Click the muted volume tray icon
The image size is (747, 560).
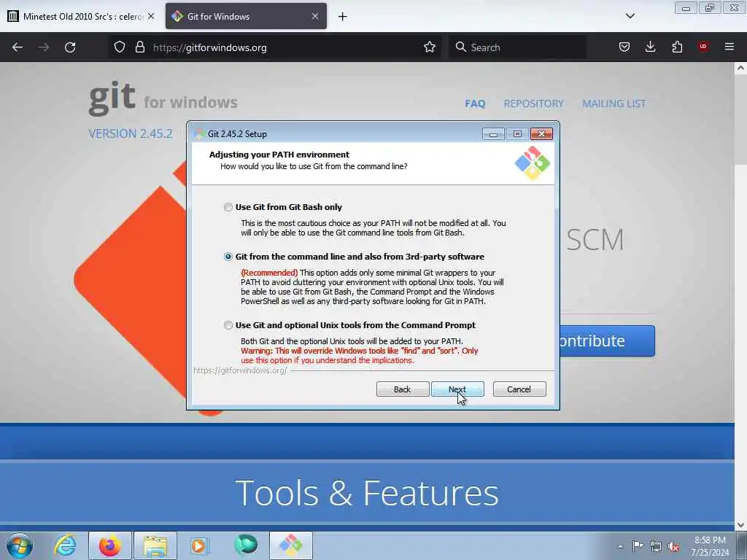tap(673, 547)
